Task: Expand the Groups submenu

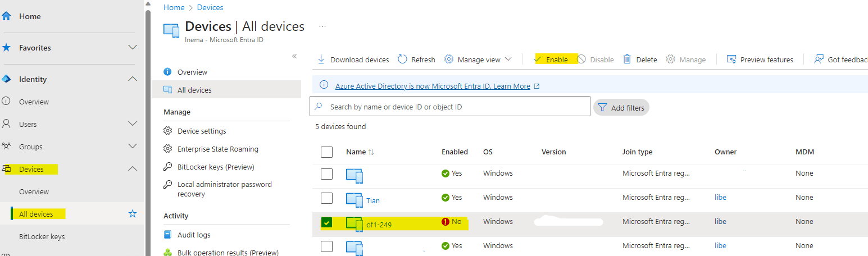Action: (133, 147)
